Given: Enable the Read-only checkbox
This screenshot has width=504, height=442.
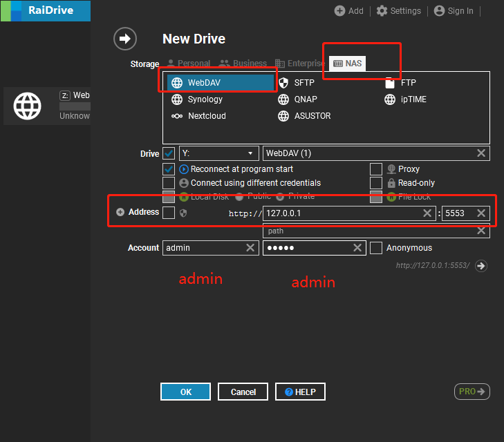Looking at the screenshot, I should coord(375,183).
